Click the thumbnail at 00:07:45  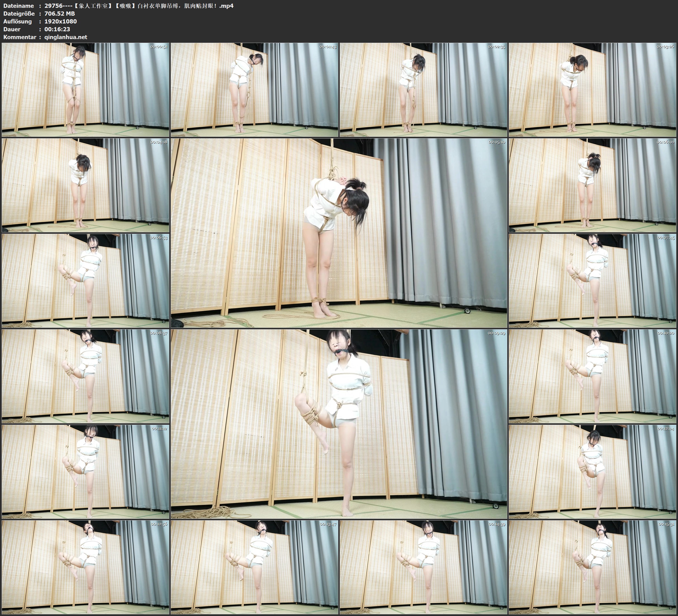(x=592, y=281)
